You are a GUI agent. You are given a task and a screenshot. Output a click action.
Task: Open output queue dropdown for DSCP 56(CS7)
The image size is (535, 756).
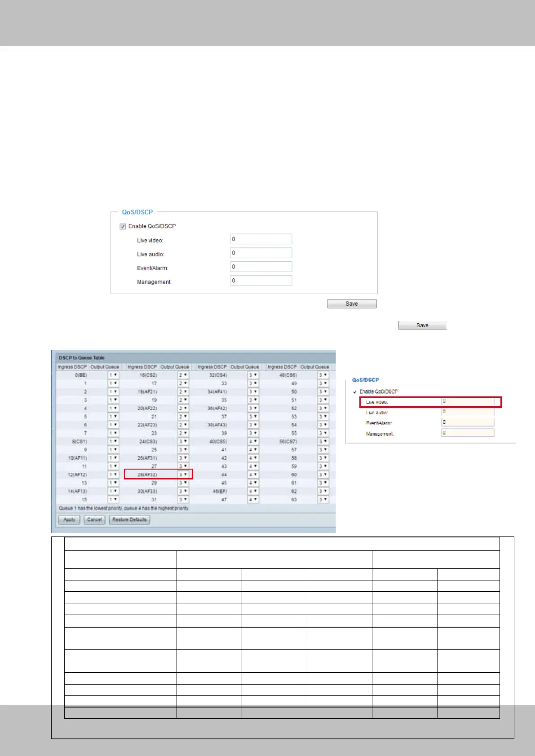[323, 441]
